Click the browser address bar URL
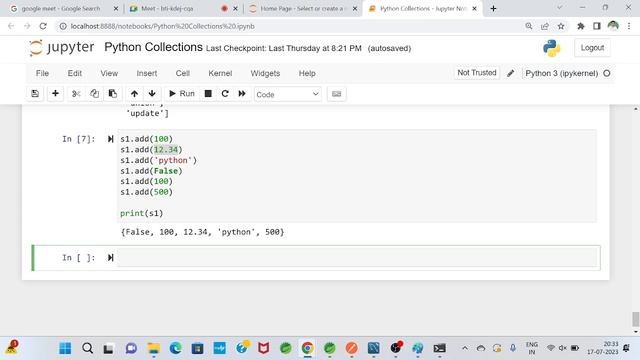640x360 pixels. (x=162, y=26)
